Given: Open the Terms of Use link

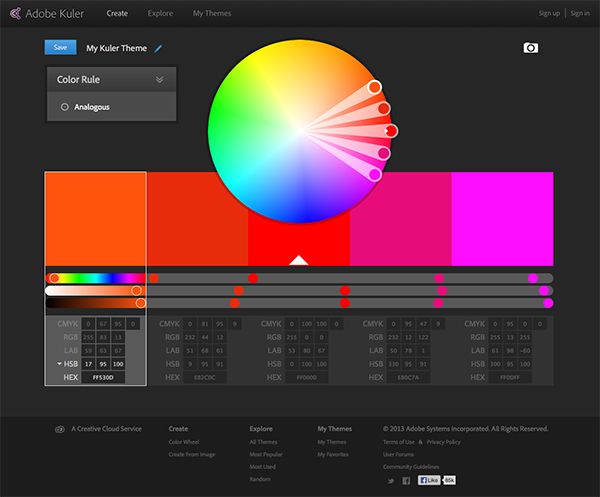Looking at the screenshot, I should point(399,442).
